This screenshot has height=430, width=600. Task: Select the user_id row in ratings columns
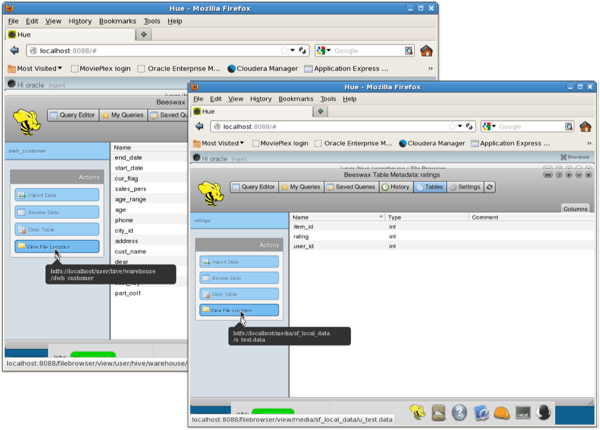tap(442, 246)
